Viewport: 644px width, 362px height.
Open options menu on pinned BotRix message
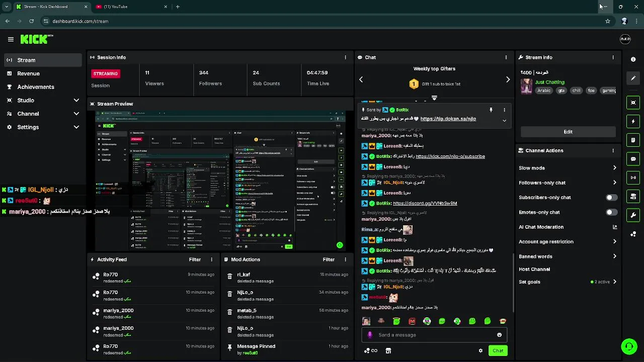504,110
